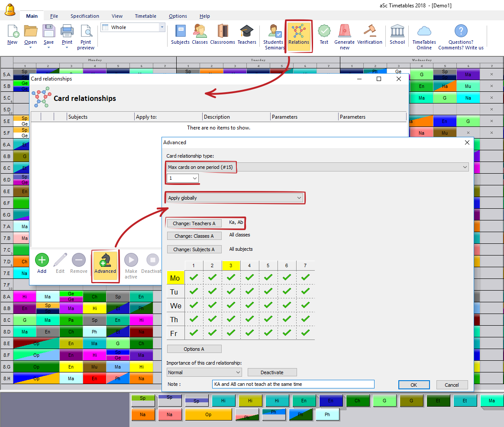Toggle Monday period 1 checkmark

194,278
